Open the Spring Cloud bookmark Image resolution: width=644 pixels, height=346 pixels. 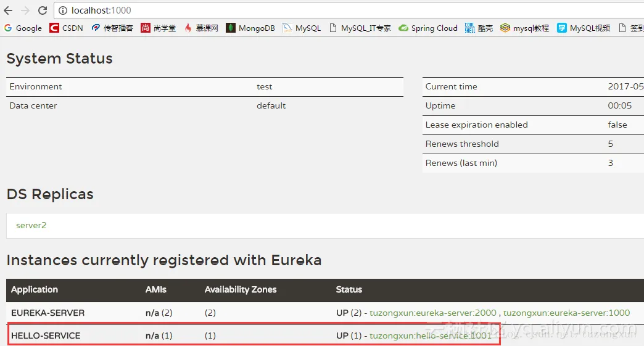pos(428,28)
